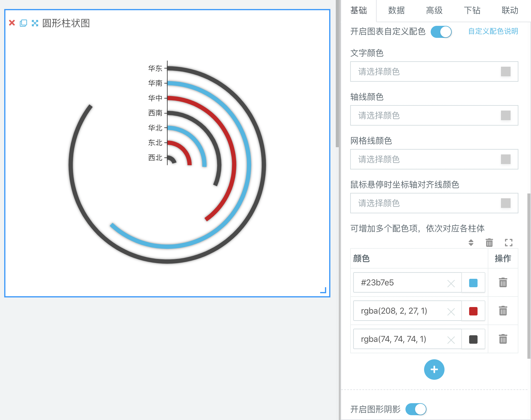The image size is (531, 420).
Task: Clear the #23b7e5 color value
Action: tap(451, 283)
